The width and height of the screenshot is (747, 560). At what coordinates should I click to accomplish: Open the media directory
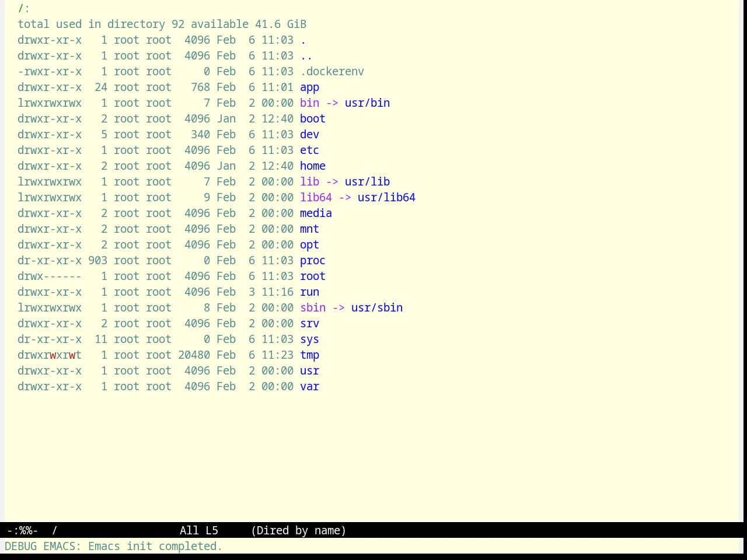316,213
